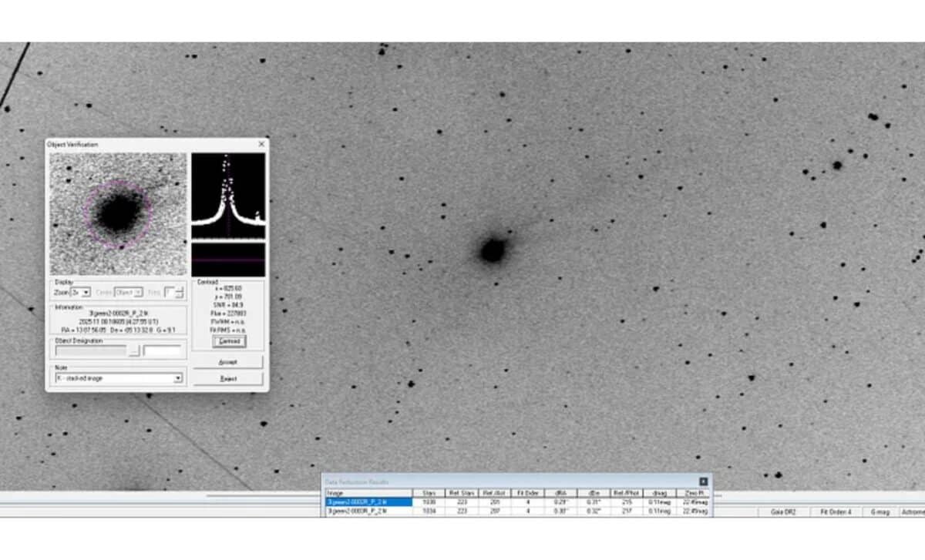Viewport: 925px width, 560px height.
Task: Click the Fit Order 4 status bar panel
Action: click(836, 511)
